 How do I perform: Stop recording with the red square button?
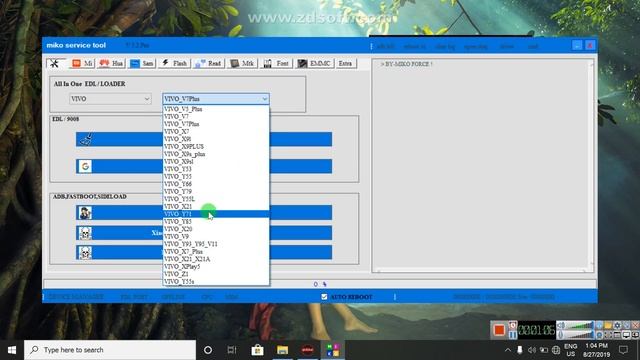point(499,329)
